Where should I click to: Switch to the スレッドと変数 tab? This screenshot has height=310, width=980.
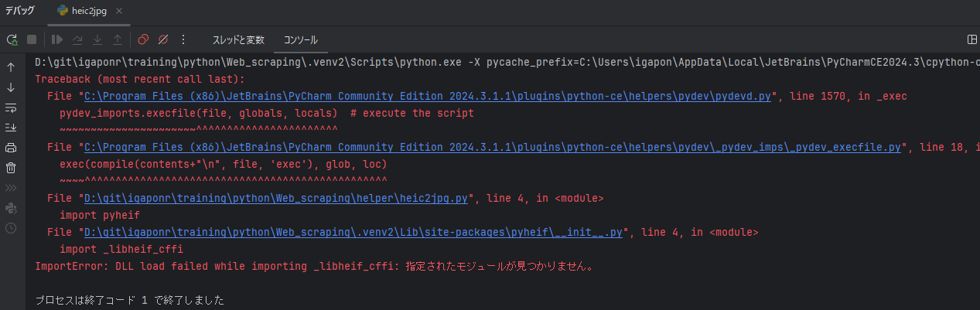(238, 39)
